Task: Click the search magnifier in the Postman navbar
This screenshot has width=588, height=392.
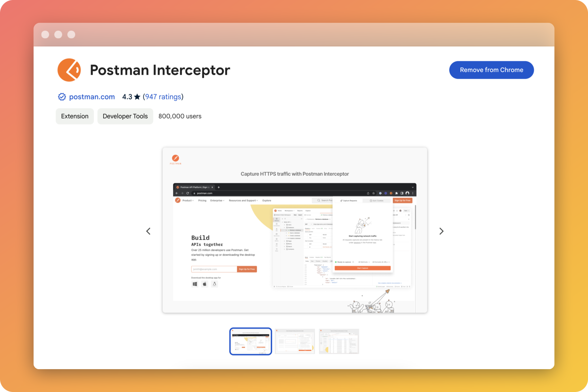Action: pyautogui.click(x=318, y=200)
